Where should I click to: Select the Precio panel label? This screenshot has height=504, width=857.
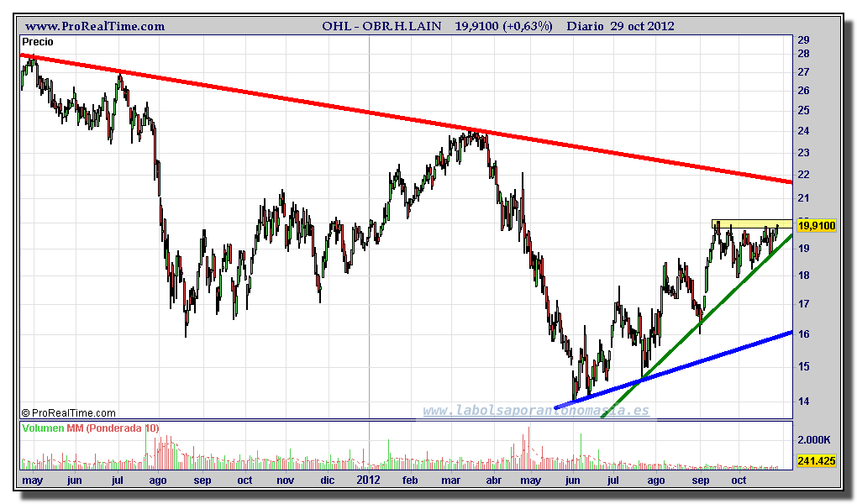[x=39, y=41]
